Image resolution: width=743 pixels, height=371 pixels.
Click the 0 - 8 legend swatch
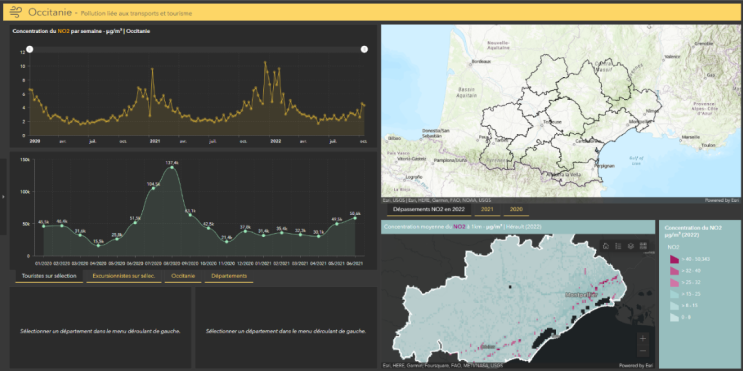[674, 318]
